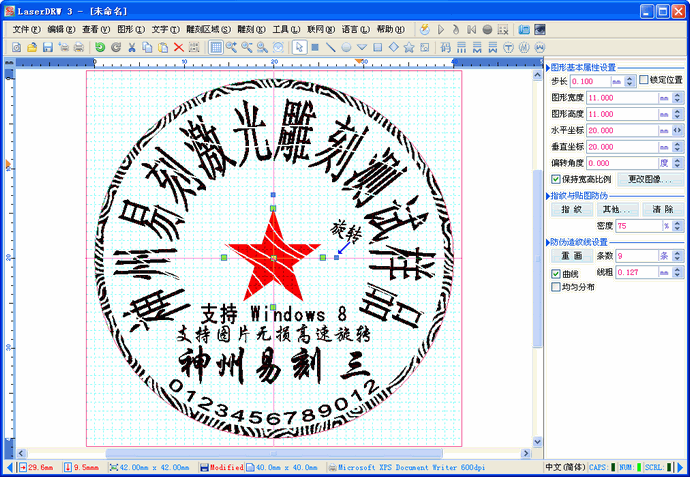Click the gray Redo arrow icon
Image resolution: width=690 pixels, height=477 pixels.
tap(116, 47)
